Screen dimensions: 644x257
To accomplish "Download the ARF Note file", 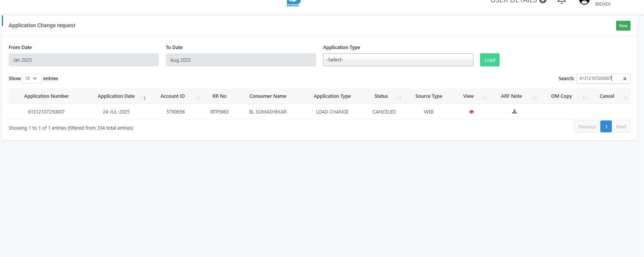I will [514, 112].
